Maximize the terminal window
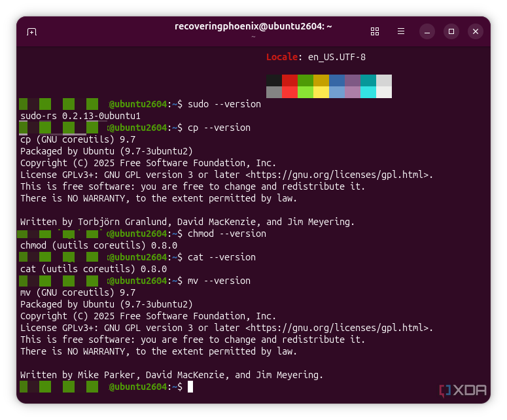The width and height of the screenshot is (507, 420). [x=451, y=31]
